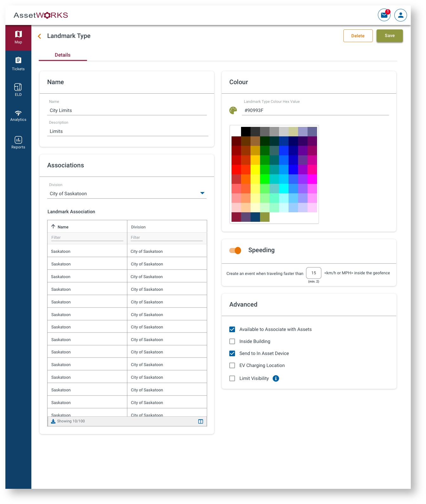Image resolution: width=426 pixels, height=504 pixels.
Task: Open the user profile icon
Action: pos(401,15)
